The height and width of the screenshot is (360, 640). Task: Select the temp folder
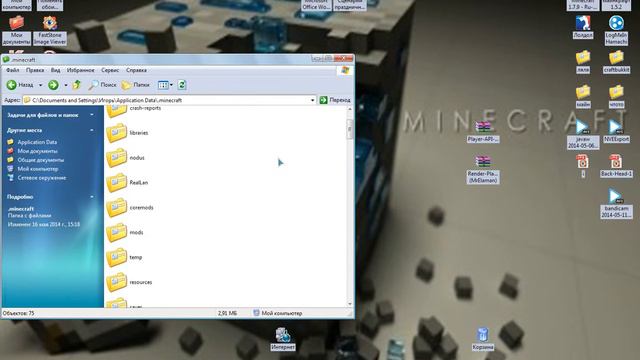[124, 258]
